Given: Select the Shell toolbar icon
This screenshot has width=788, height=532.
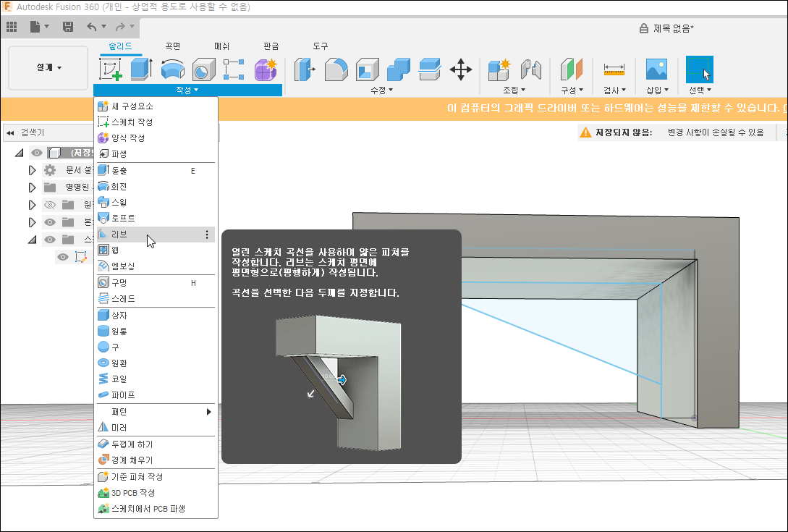Looking at the screenshot, I should (368, 69).
